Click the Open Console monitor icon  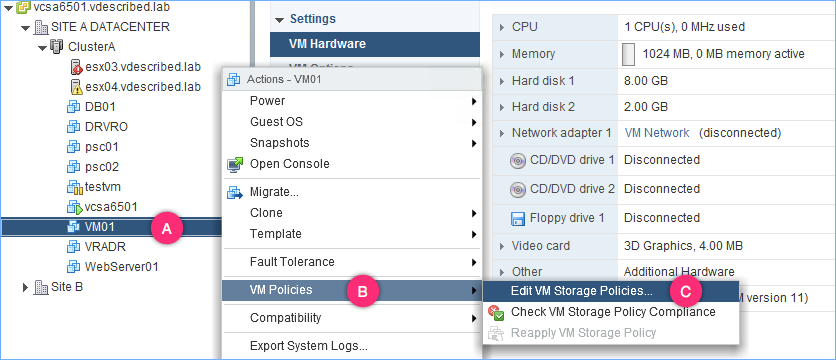pyautogui.click(x=235, y=164)
